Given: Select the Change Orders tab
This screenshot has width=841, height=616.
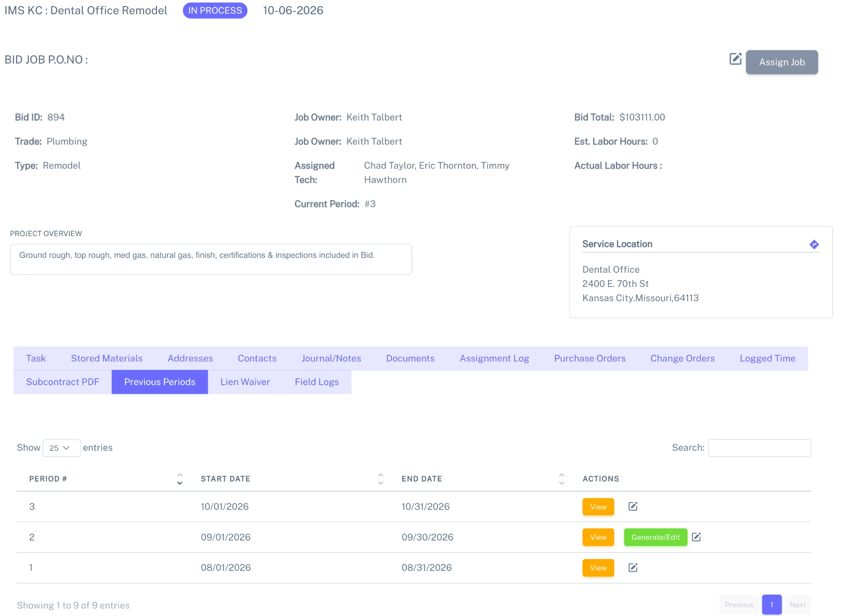Looking at the screenshot, I should click(682, 358).
